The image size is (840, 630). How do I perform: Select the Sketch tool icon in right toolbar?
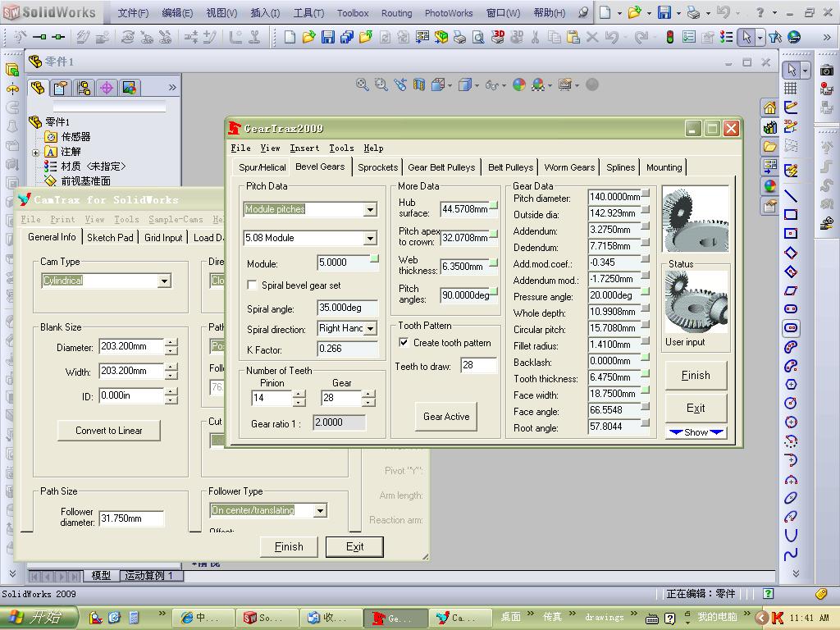click(x=791, y=107)
